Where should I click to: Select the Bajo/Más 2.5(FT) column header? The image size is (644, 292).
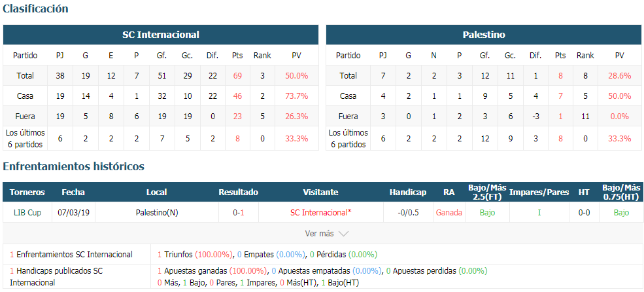pyautogui.click(x=487, y=192)
